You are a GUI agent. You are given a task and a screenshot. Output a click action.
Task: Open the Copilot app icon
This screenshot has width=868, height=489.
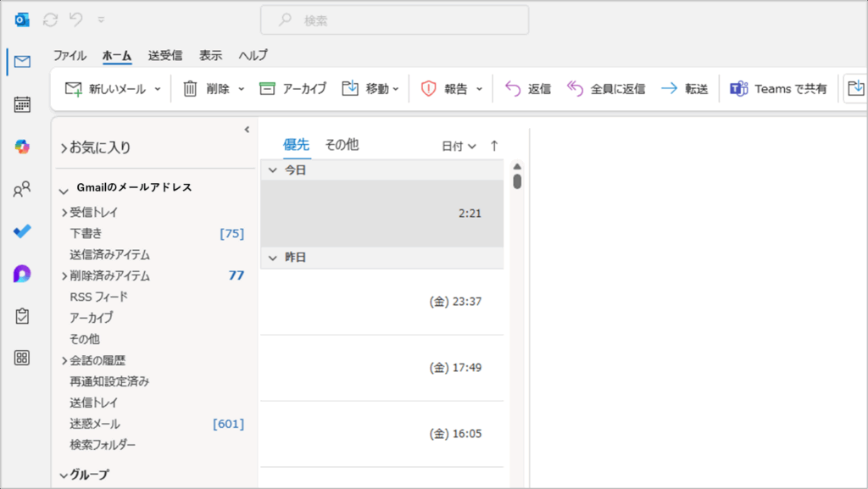(23, 147)
